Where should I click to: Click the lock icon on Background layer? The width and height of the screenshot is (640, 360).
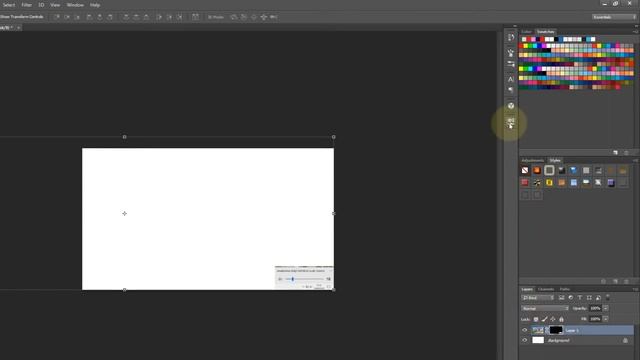pos(625,340)
